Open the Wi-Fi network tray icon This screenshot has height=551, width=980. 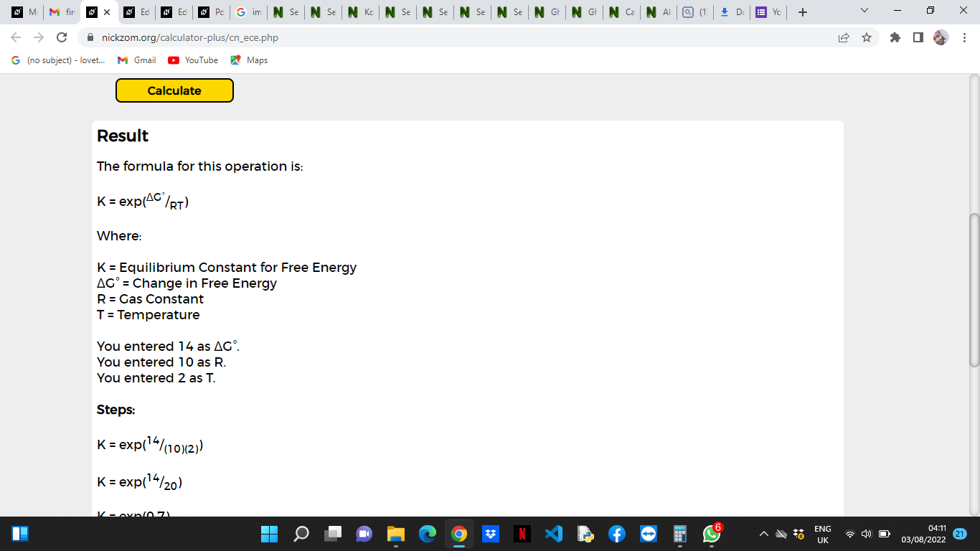pos(850,534)
